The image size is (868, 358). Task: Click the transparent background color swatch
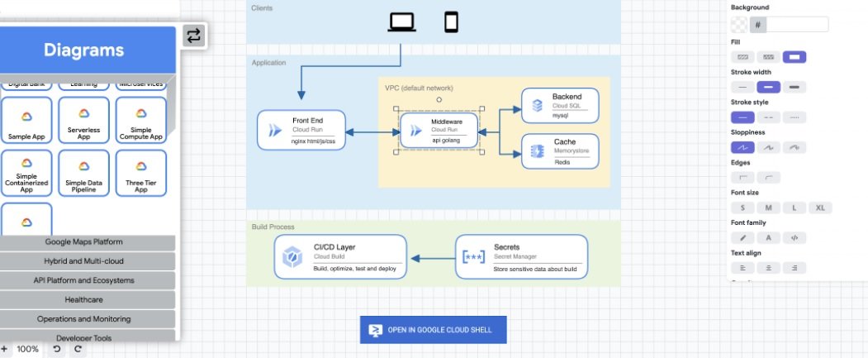pos(739,24)
